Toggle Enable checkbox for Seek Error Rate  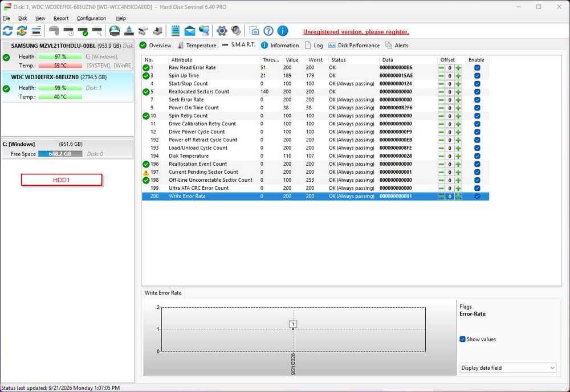(x=477, y=100)
